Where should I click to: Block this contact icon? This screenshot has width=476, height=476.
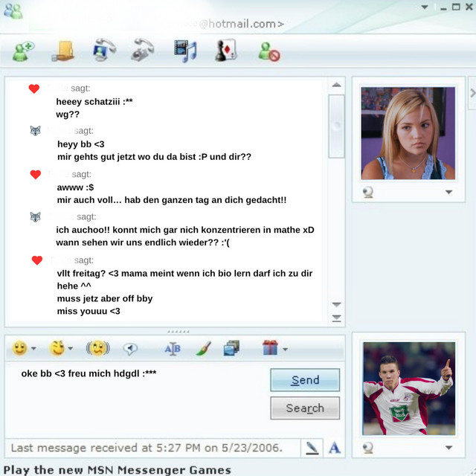268,51
